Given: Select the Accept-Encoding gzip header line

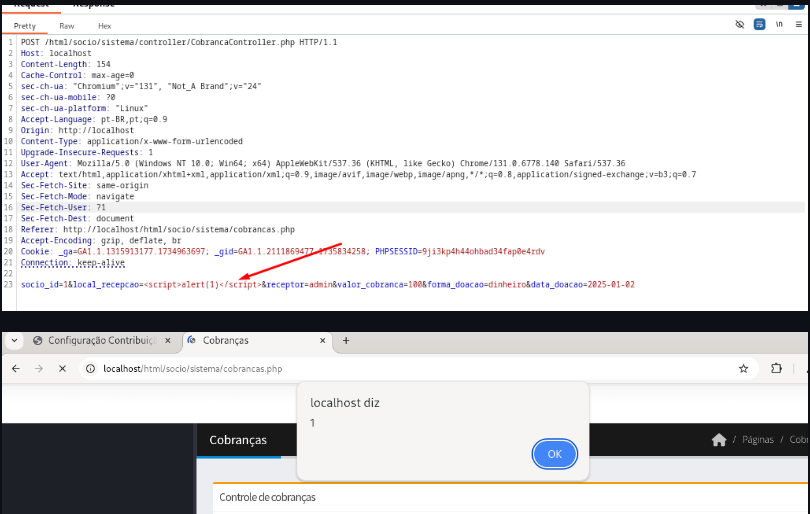Looking at the screenshot, I should pos(101,240).
